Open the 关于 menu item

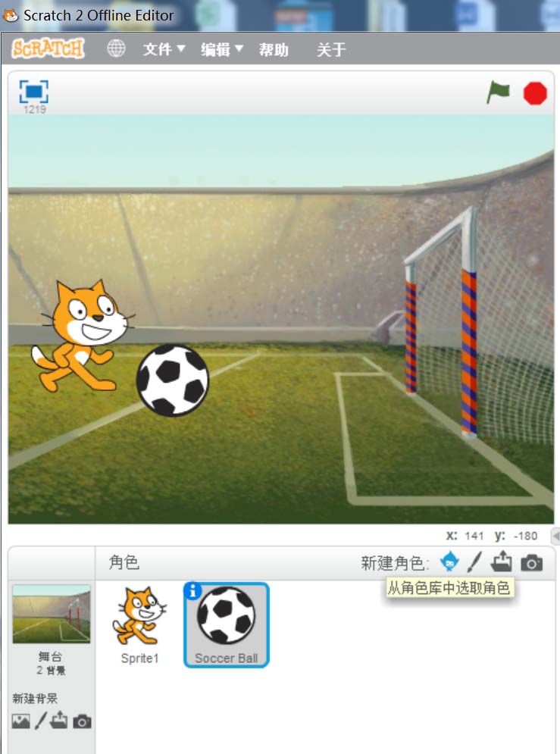[x=331, y=49]
